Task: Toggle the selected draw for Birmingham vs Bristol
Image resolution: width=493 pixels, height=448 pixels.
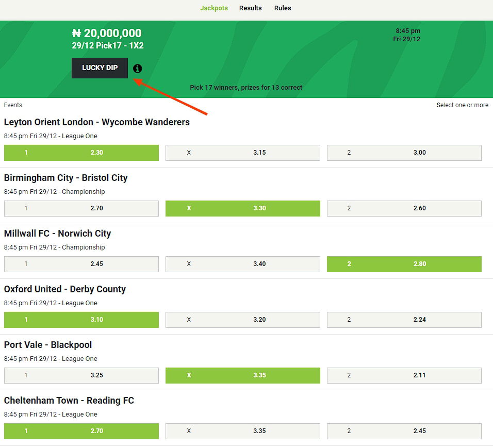Action: pos(242,208)
